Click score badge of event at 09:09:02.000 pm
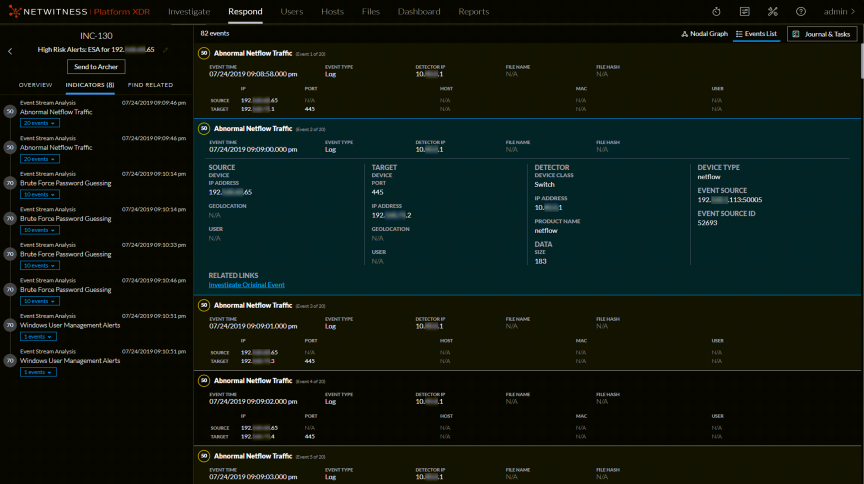864x484 pixels. click(x=204, y=381)
